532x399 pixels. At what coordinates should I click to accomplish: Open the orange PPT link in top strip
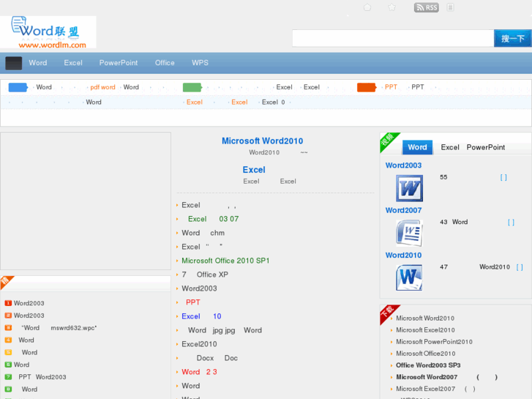click(391, 87)
